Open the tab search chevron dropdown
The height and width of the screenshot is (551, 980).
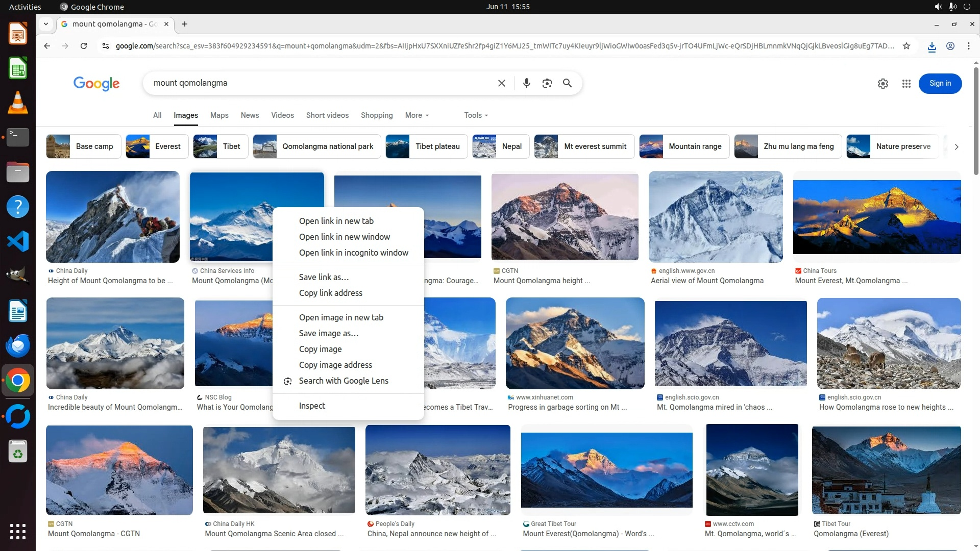46,24
